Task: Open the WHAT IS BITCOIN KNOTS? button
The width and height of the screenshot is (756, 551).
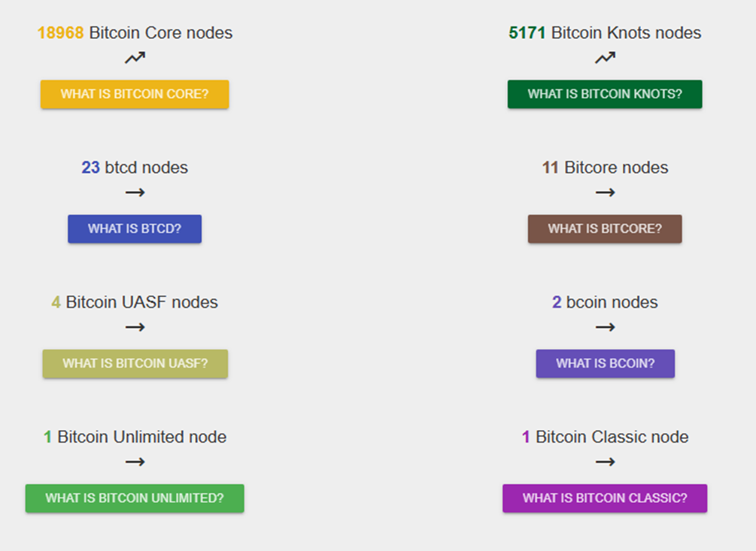Action: (x=605, y=94)
